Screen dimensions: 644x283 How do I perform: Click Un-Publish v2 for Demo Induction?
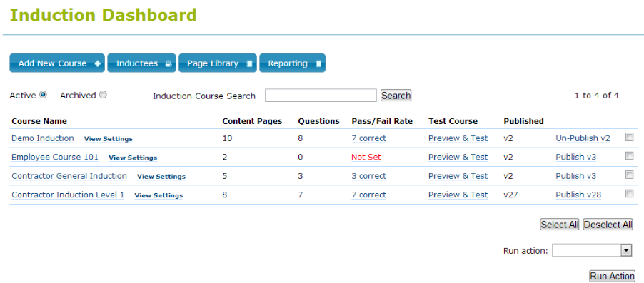(583, 138)
